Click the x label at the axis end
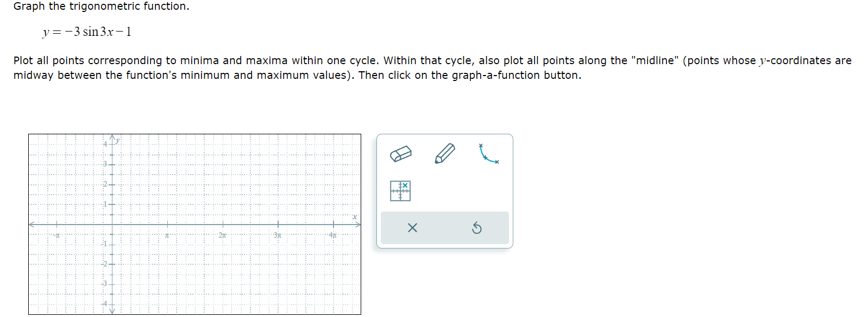Screen dimensions: 868x317 click(x=354, y=216)
